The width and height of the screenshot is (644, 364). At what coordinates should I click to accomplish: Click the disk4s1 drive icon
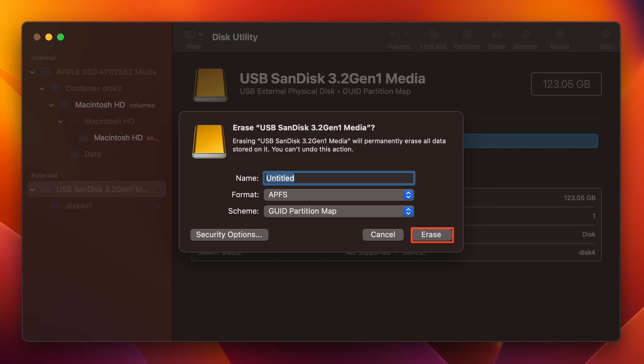coord(55,205)
